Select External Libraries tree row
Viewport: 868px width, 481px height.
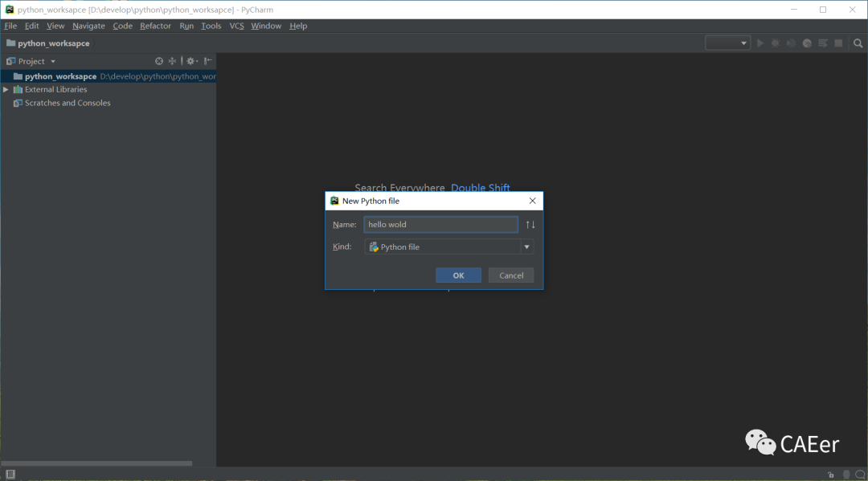pos(108,90)
